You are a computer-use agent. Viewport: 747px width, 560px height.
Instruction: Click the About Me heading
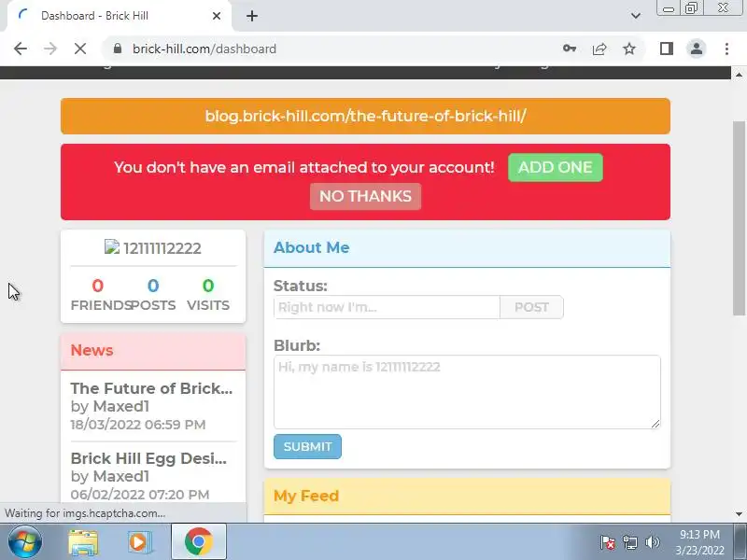pyautogui.click(x=311, y=247)
